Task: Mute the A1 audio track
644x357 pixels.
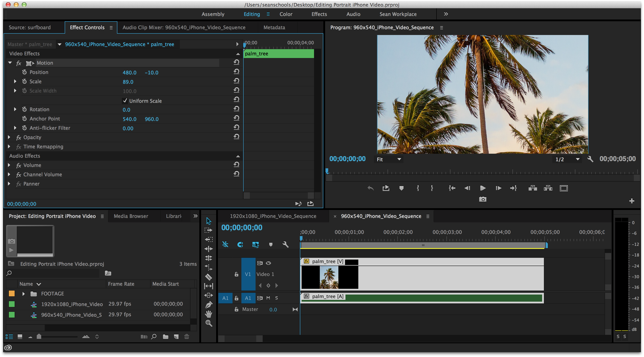Action: (x=268, y=298)
